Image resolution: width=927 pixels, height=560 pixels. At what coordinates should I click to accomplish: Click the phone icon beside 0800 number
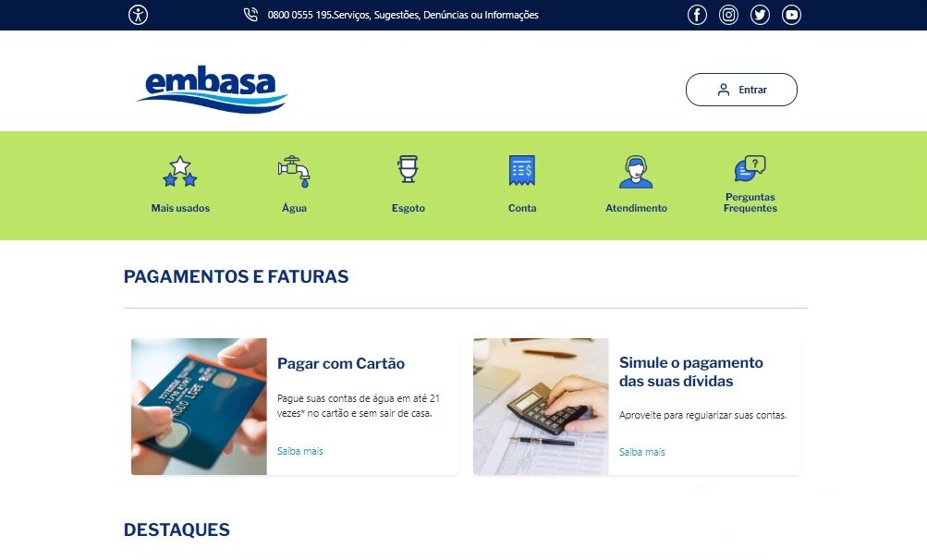point(250,15)
